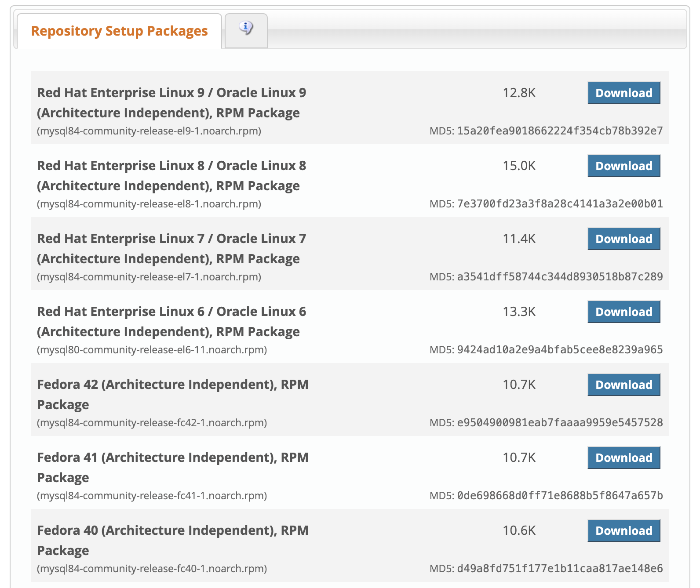This screenshot has height=588, width=700.
Task: Click the MD5 hash for the el9 package
Action: point(559,131)
